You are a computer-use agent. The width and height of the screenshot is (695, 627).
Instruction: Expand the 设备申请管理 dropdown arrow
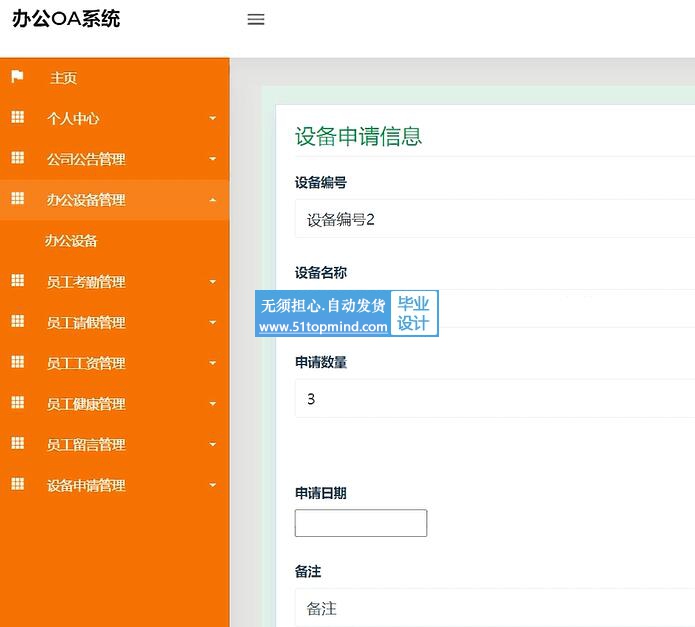(213, 485)
